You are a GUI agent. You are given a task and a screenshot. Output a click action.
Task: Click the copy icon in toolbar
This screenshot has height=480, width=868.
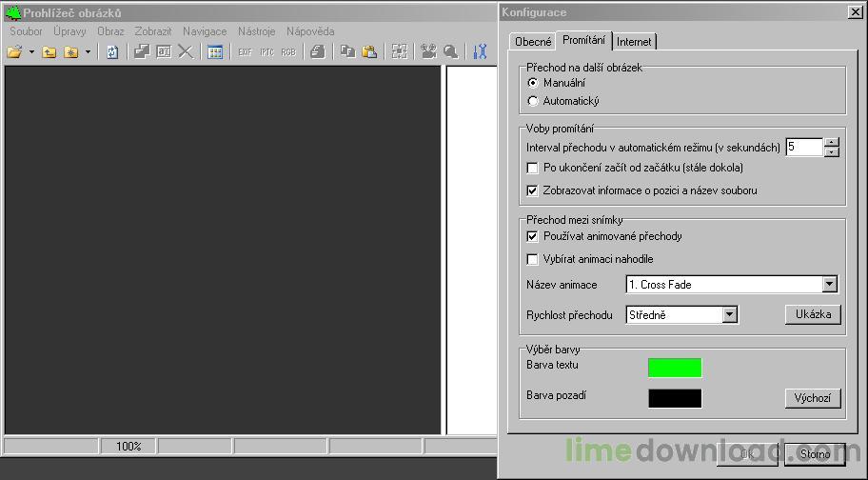[347, 51]
